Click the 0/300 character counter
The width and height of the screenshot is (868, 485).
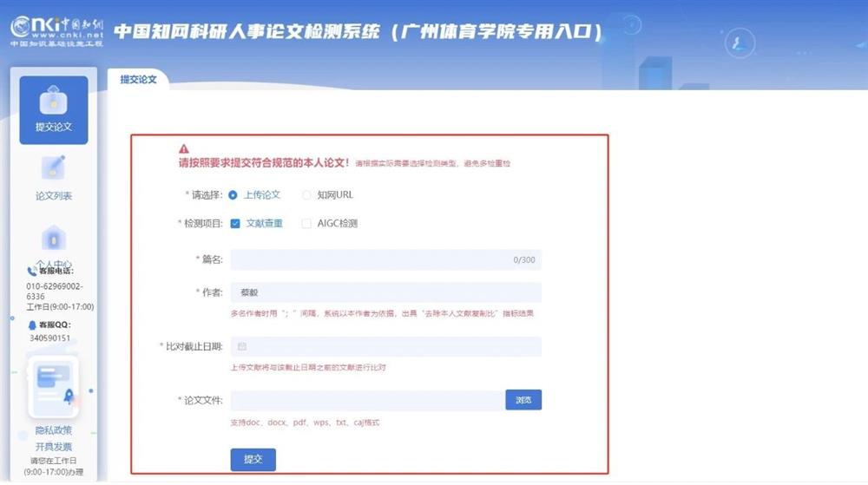point(523,260)
